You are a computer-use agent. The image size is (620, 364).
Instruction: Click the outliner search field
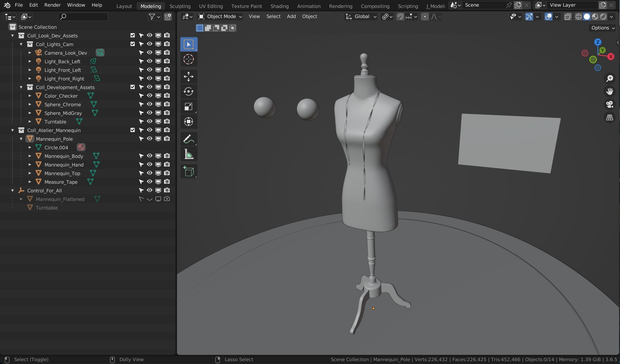click(x=83, y=17)
